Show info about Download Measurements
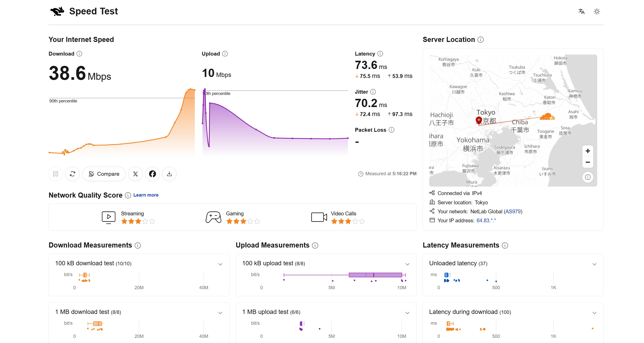This screenshot has width=644, height=343. pos(138,245)
